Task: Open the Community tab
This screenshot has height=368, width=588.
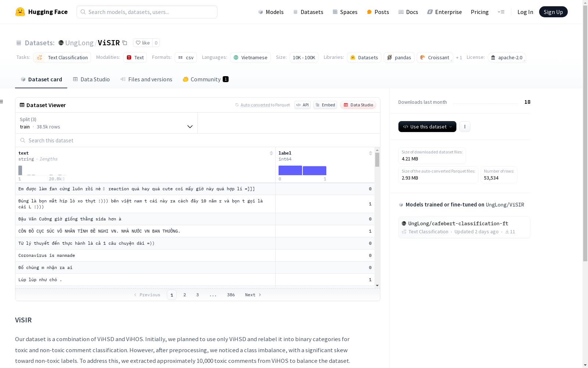Action: click(x=205, y=79)
